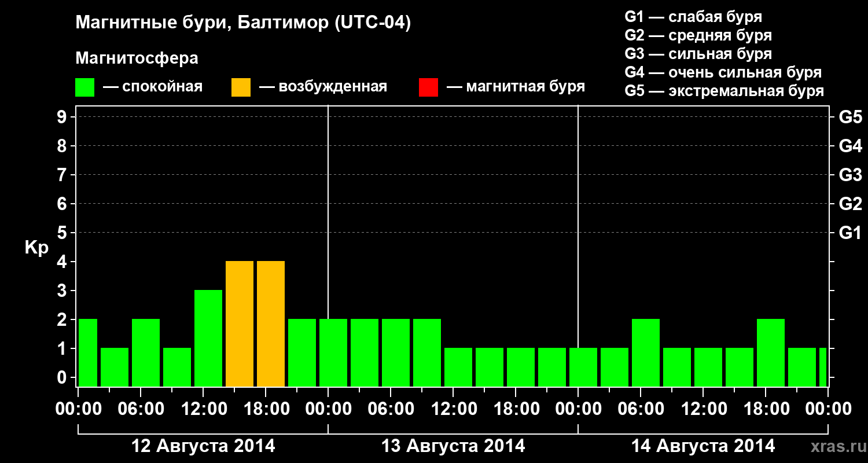The image size is (868, 463).
Task: Click the '— возбужденная' legend label
Action: [323, 87]
